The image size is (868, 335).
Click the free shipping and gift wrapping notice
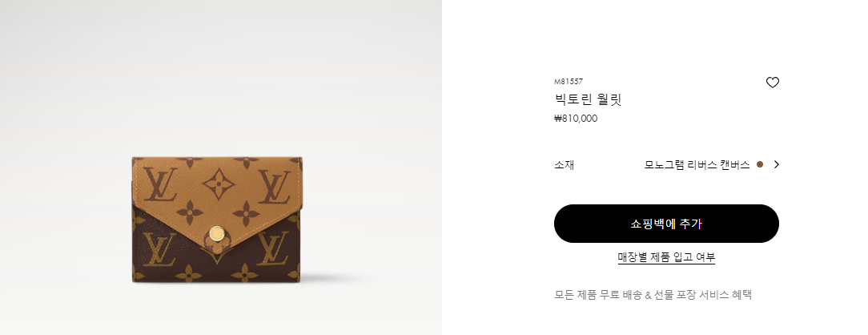pos(653,295)
